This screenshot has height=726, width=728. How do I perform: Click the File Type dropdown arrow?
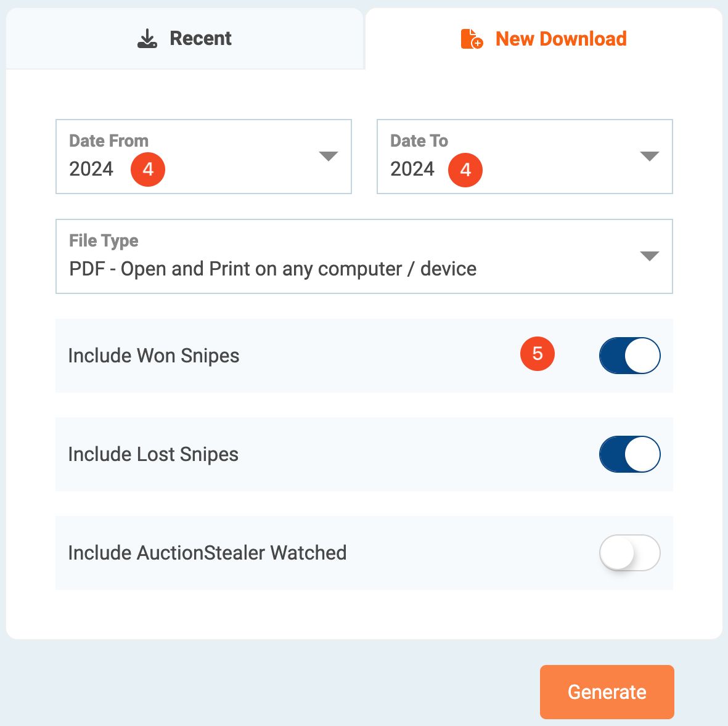650,256
